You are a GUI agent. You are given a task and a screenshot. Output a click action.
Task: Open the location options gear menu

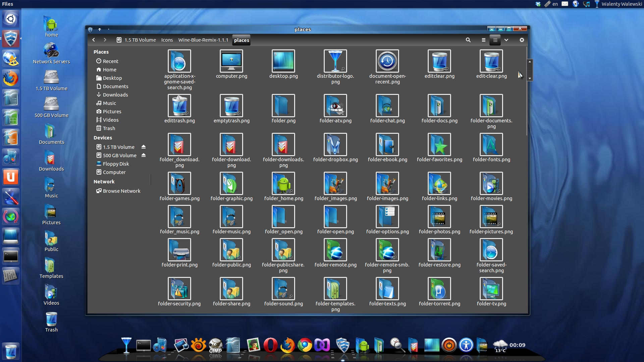522,40
